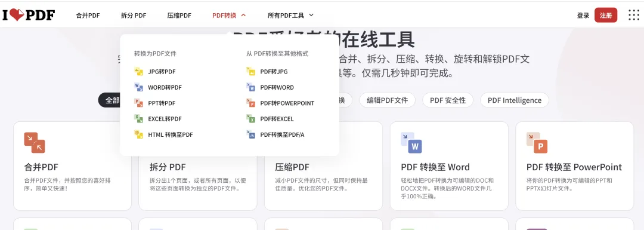Open 拆分 PDF in the top navigation
644x230 pixels.
pyautogui.click(x=134, y=16)
